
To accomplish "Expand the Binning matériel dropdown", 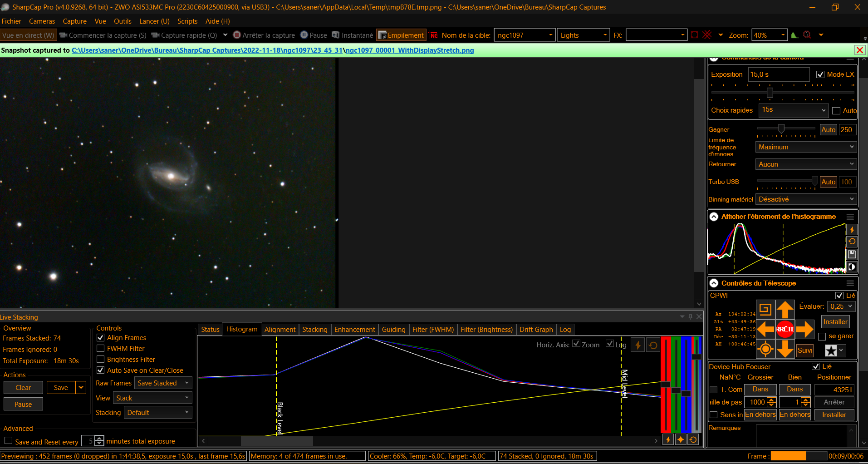I will tap(806, 199).
